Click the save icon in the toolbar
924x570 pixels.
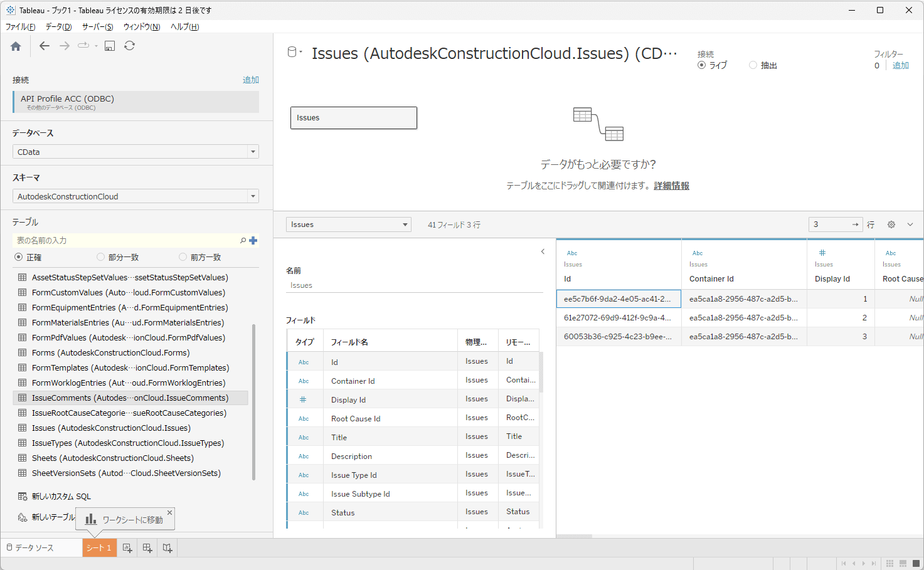click(110, 46)
